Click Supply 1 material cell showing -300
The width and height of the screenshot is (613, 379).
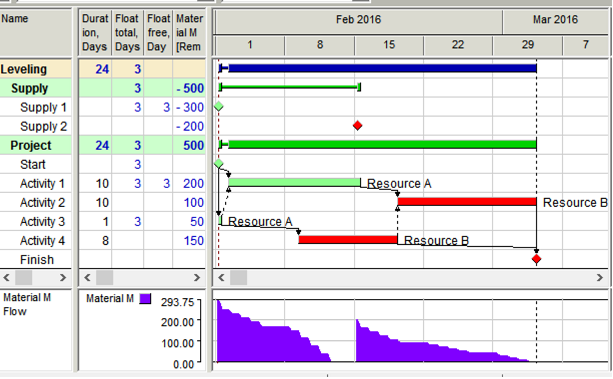[189, 107]
